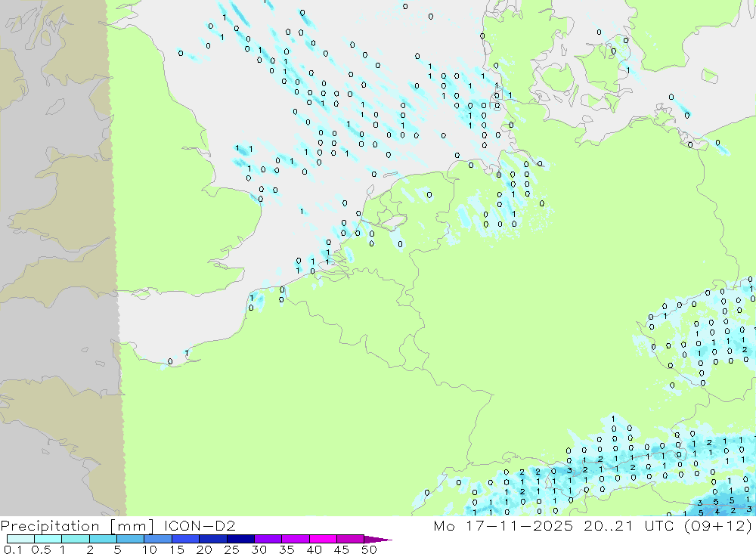Screen dimensions: 756x554
Task: Click the '40' legend scale label
Action: (314, 549)
